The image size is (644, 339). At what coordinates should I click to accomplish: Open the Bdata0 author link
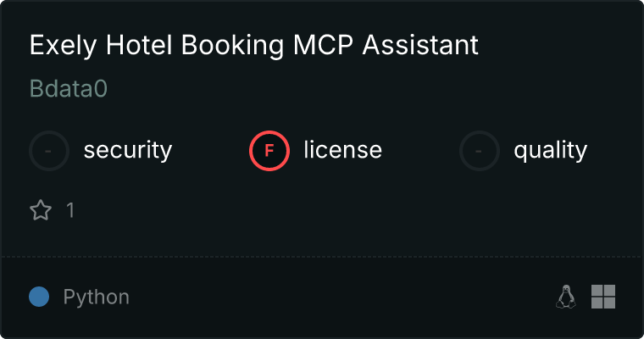[69, 90]
